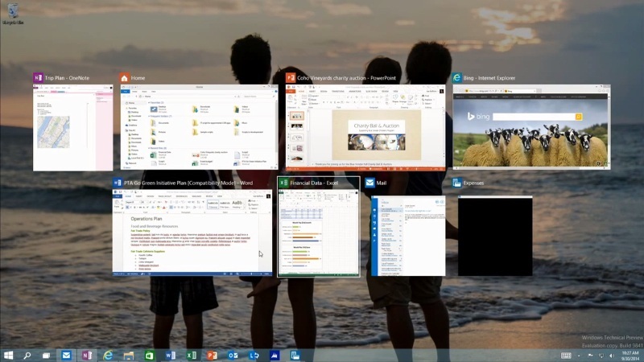Toggle the Task View button on the taskbar
The height and width of the screenshot is (362, 644).
pos(47,355)
